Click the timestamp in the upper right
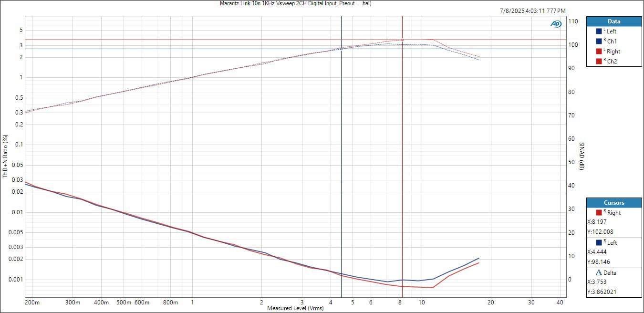This screenshot has height=313, width=644. click(532, 10)
